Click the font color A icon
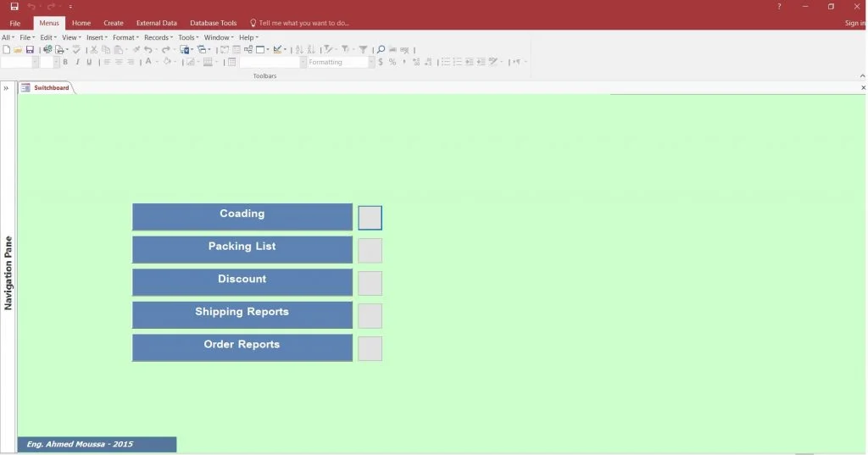 click(x=147, y=62)
